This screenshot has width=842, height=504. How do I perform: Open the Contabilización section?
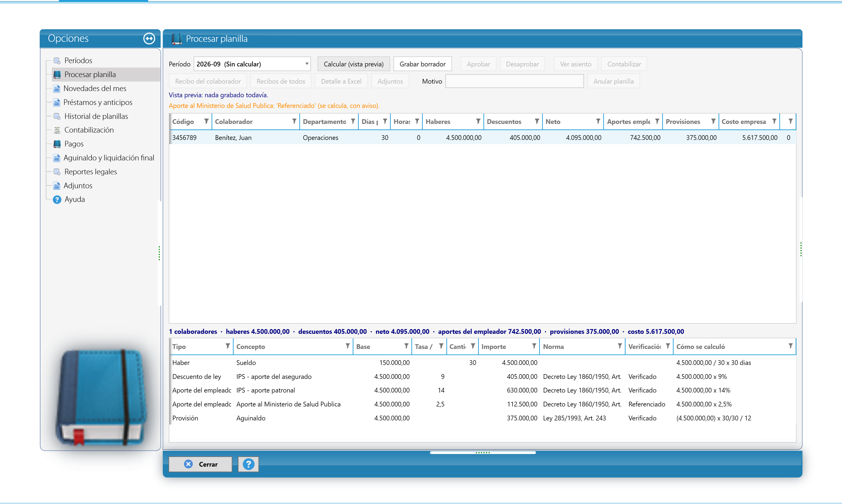89,130
